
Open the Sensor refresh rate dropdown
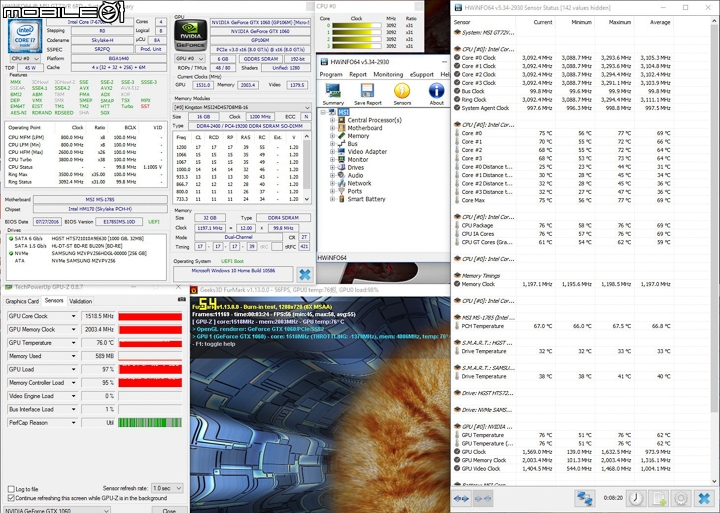tap(167, 488)
